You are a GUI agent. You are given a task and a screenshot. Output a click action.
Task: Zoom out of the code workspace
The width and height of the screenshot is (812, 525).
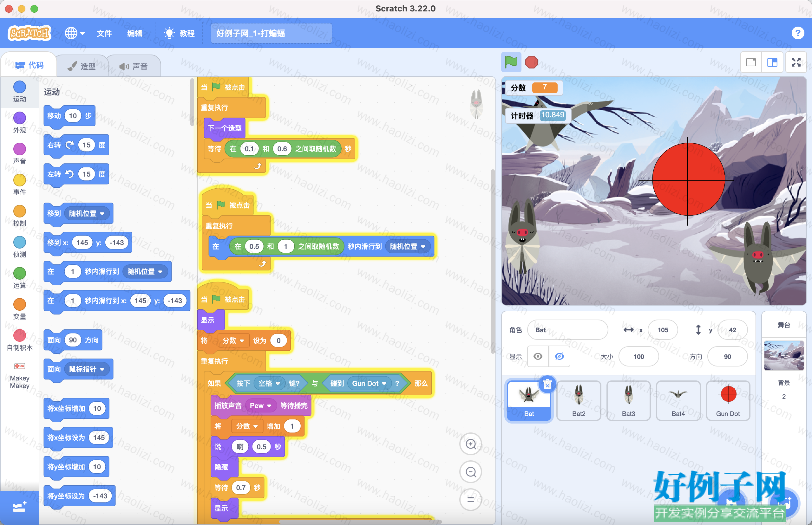click(471, 472)
